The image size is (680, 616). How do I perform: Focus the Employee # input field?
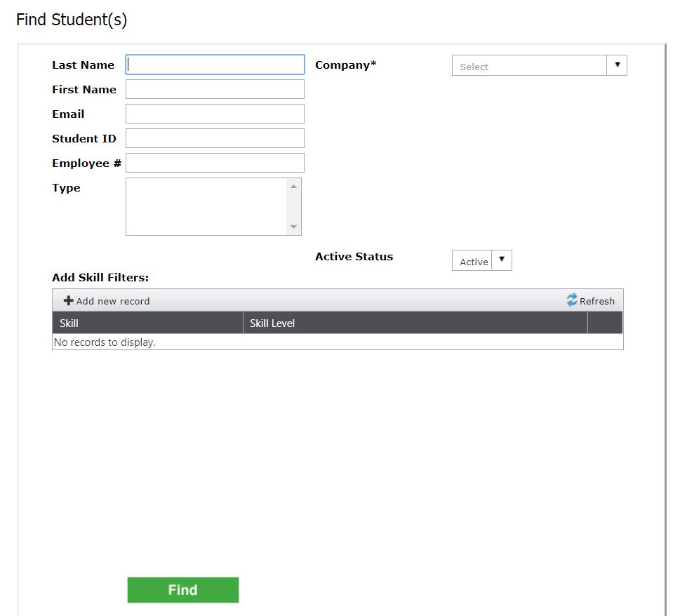click(x=215, y=163)
